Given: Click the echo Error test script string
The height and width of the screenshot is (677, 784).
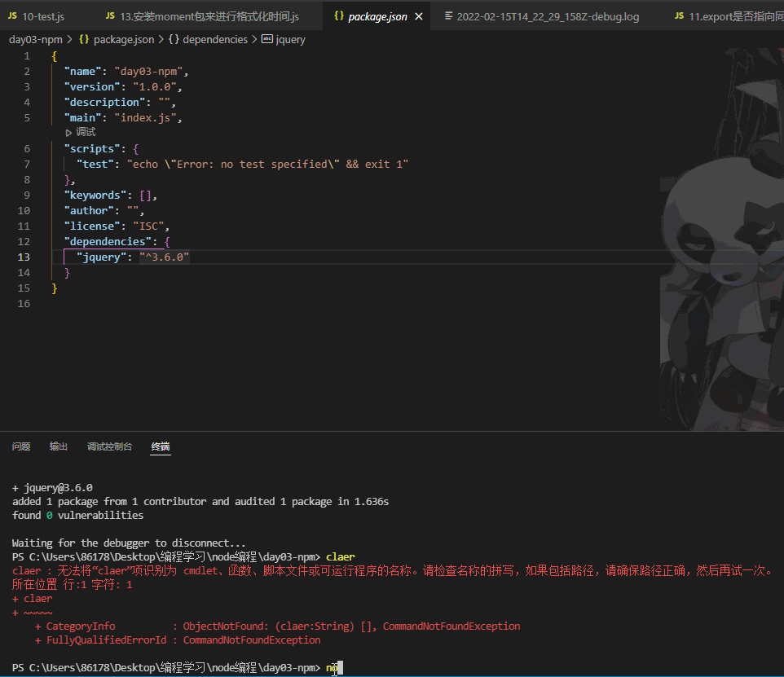Looking at the screenshot, I should (x=267, y=165).
